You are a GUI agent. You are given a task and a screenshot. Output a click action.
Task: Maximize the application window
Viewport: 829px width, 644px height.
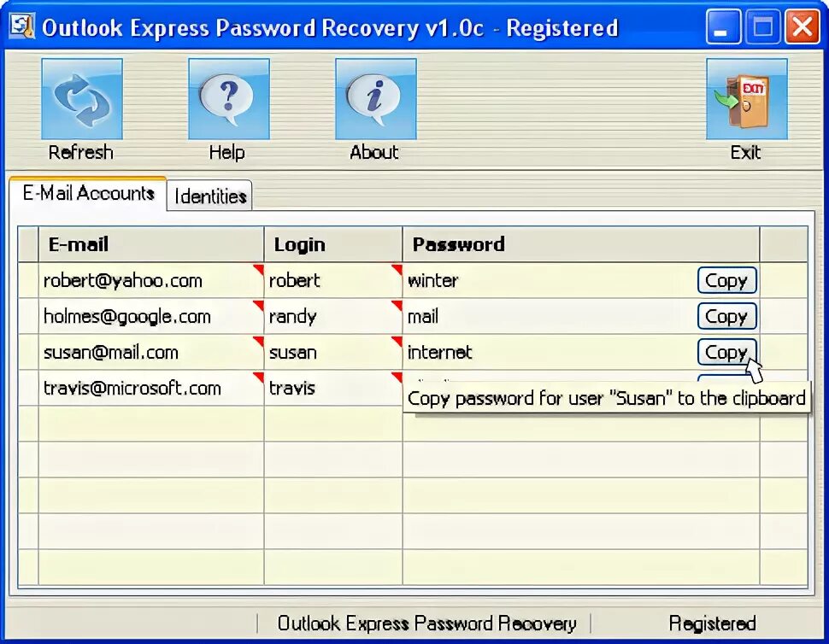point(763,26)
